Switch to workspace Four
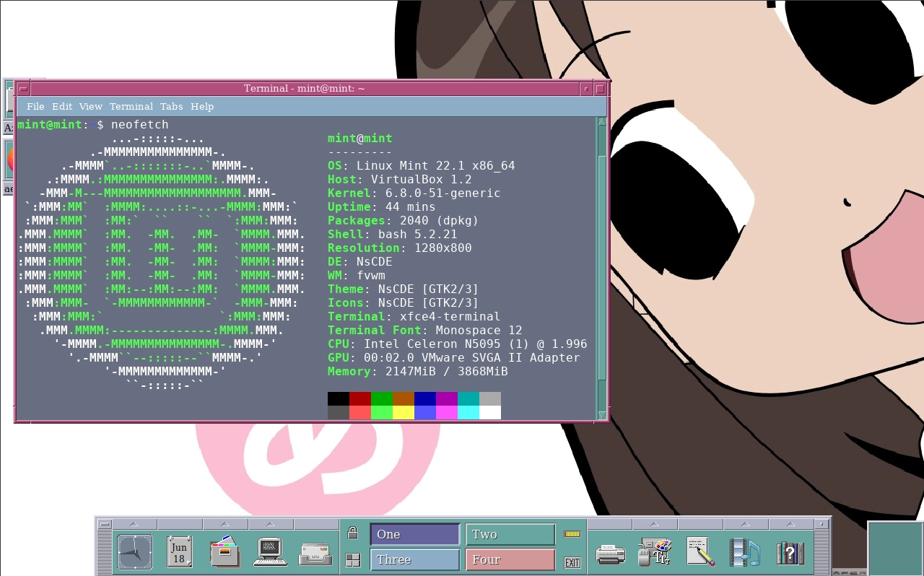924x576 pixels. pyautogui.click(x=510, y=559)
